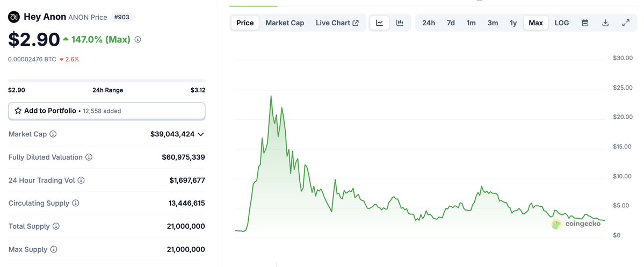This screenshot has width=644, height=267.
Task: Open the calendar date range picker
Action: (585, 23)
